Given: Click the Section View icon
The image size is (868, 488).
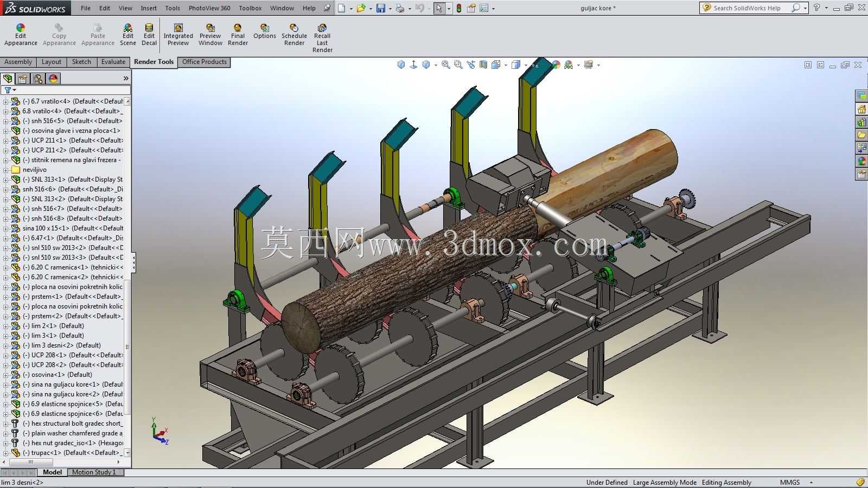Looking at the screenshot, I should point(483,65).
